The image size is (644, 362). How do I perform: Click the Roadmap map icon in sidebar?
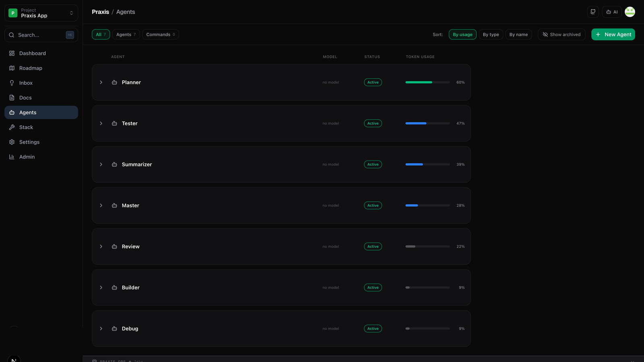click(x=12, y=68)
